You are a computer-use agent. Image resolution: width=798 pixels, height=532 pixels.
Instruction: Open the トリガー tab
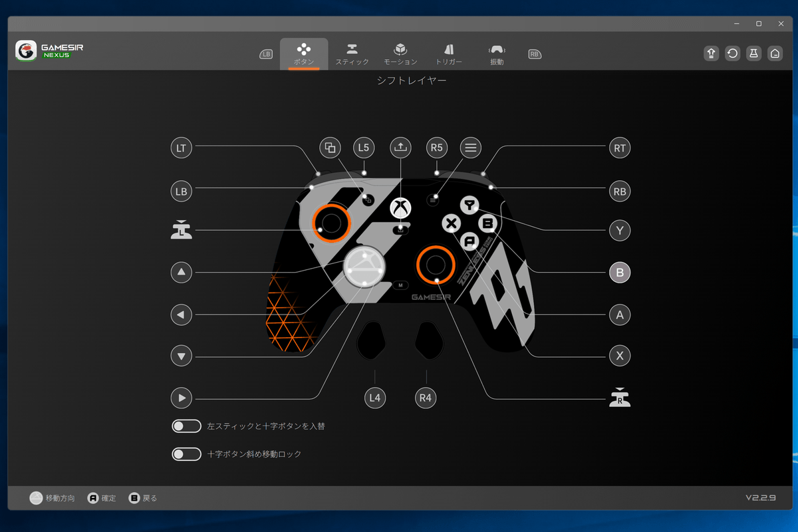point(448,55)
